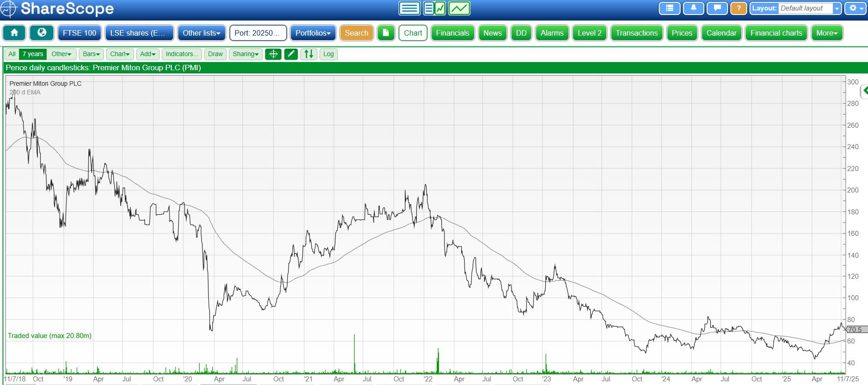Open the Port: 20250... portfolio
Viewport: 868px width, 385px height.
[258, 33]
